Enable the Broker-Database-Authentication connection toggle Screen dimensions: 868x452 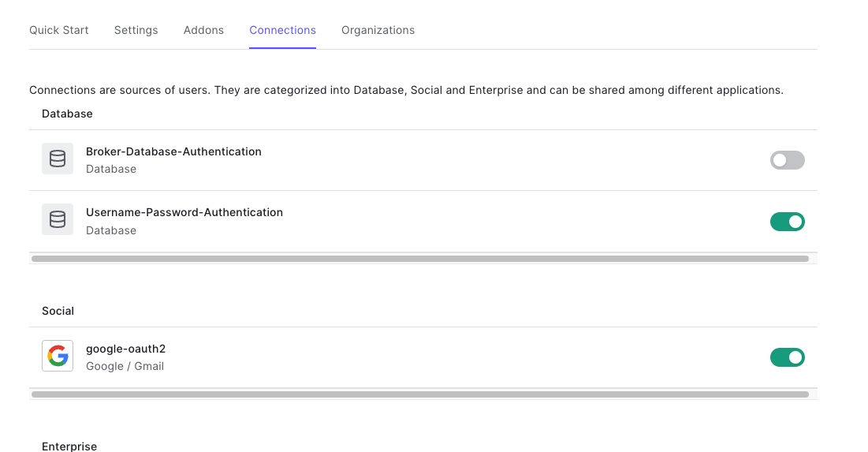click(x=787, y=160)
